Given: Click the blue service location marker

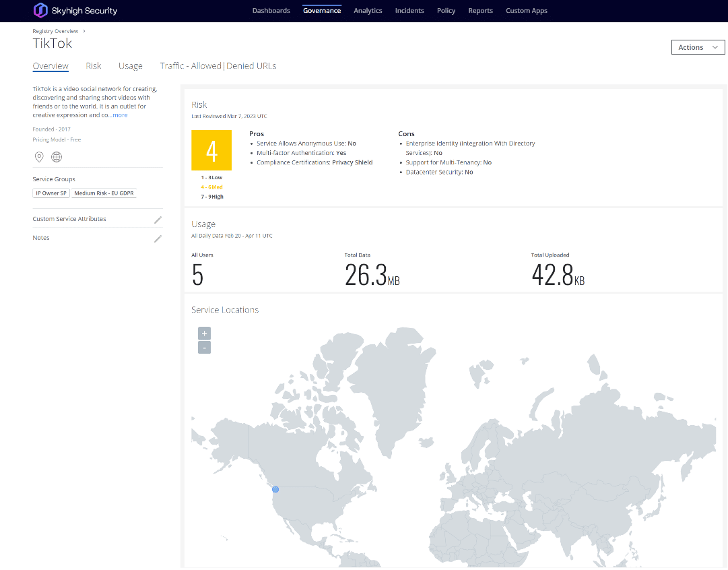Looking at the screenshot, I should [275, 489].
